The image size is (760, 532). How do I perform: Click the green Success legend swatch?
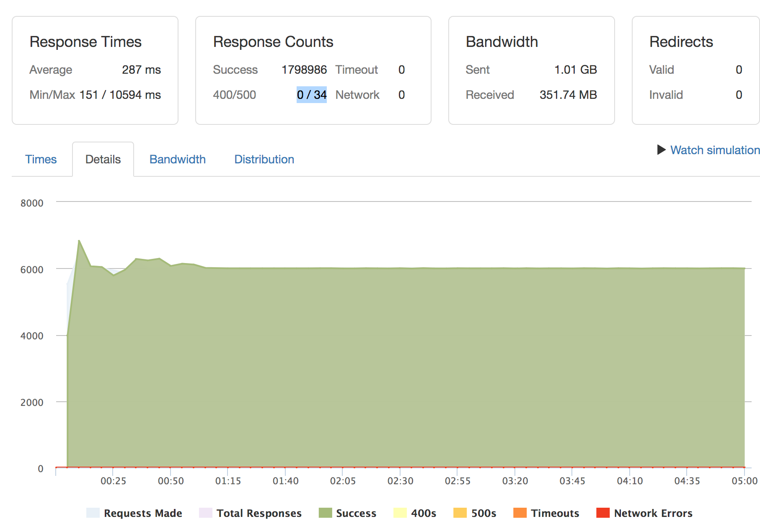pos(325,513)
